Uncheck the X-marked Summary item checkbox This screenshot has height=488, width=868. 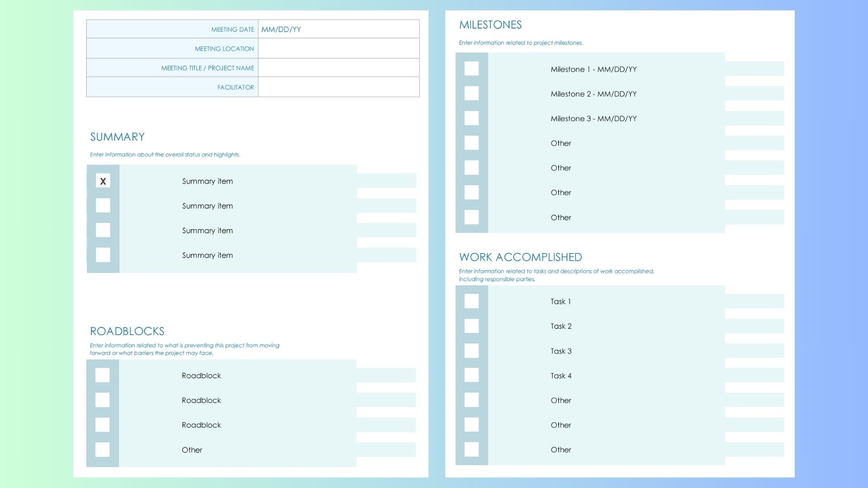tap(103, 181)
